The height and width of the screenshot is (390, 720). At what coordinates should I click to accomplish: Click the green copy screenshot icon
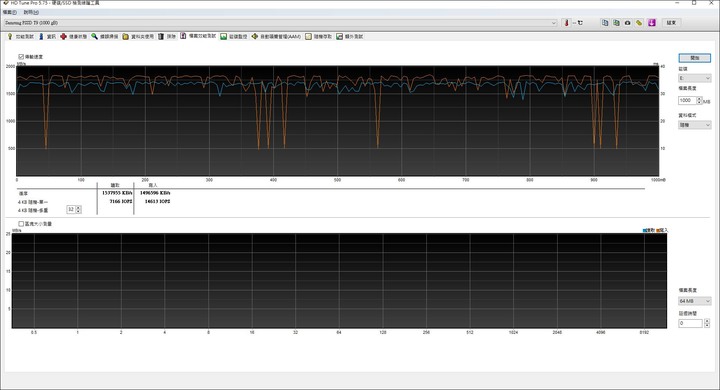pyautogui.click(x=616, y=23)
